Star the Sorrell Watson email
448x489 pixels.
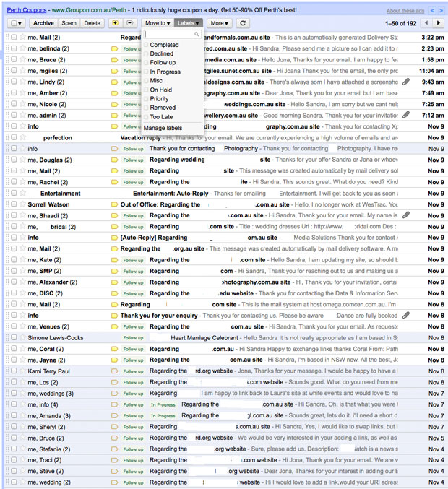click(x=22, y=204)
